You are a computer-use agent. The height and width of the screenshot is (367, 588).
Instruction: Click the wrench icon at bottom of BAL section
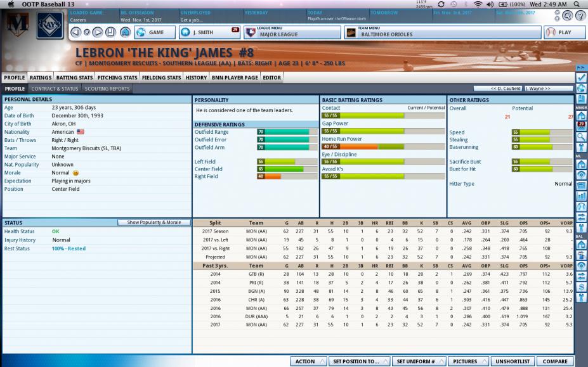[x=581, y=298]
